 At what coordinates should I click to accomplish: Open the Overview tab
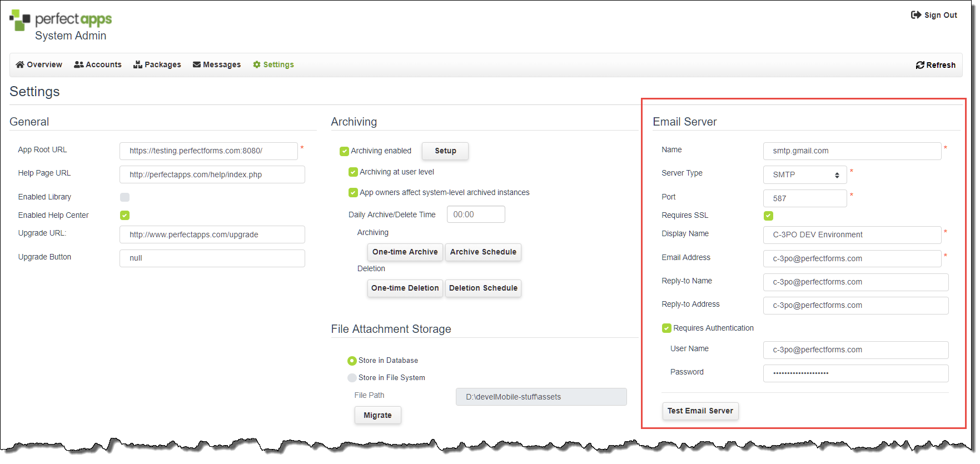coord(39,64)
